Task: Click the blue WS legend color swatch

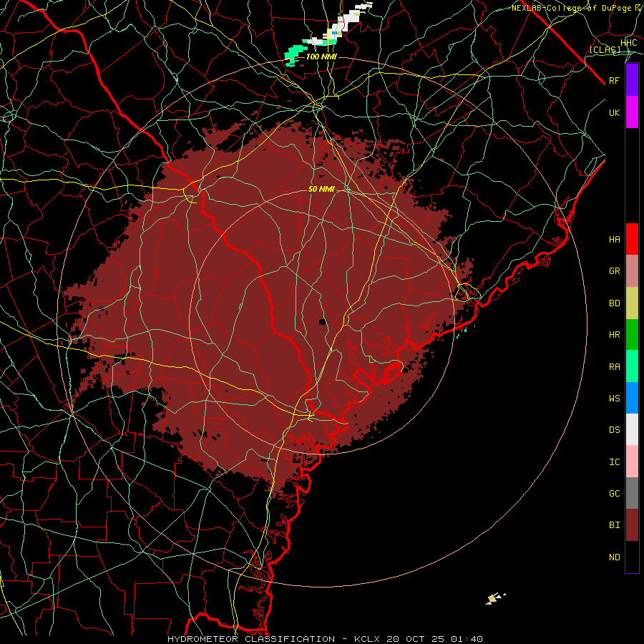Action: click(632, 398)
